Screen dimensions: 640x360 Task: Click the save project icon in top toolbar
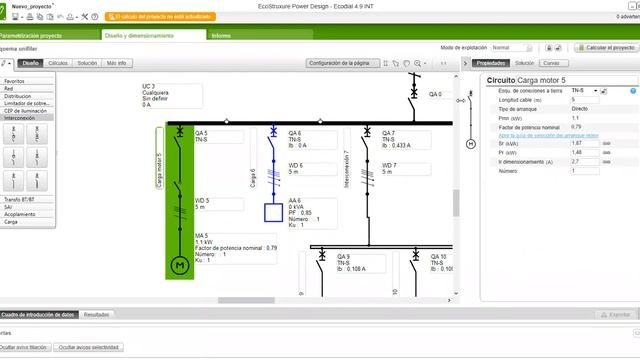(16, 17)
